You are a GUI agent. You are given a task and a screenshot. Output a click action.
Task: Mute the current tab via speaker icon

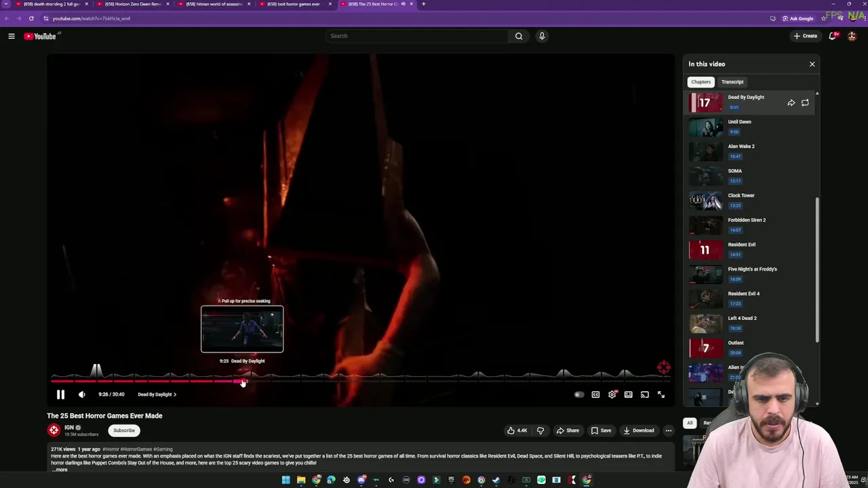tap(403, 4)
